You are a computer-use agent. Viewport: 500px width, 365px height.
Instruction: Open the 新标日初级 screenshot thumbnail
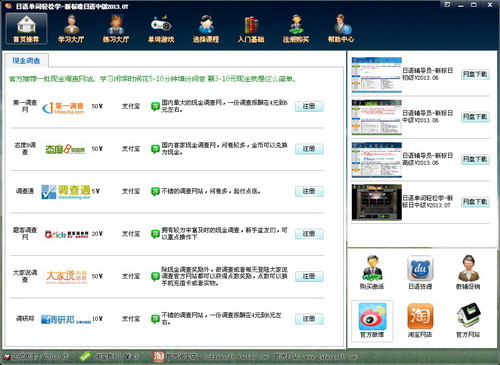tap(377, 75)
